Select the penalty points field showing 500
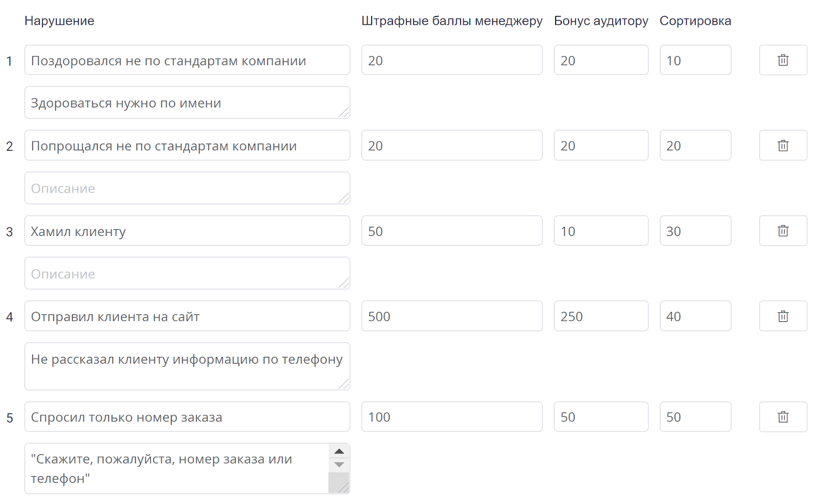This screenshot has height=504, width=827. 452,316
